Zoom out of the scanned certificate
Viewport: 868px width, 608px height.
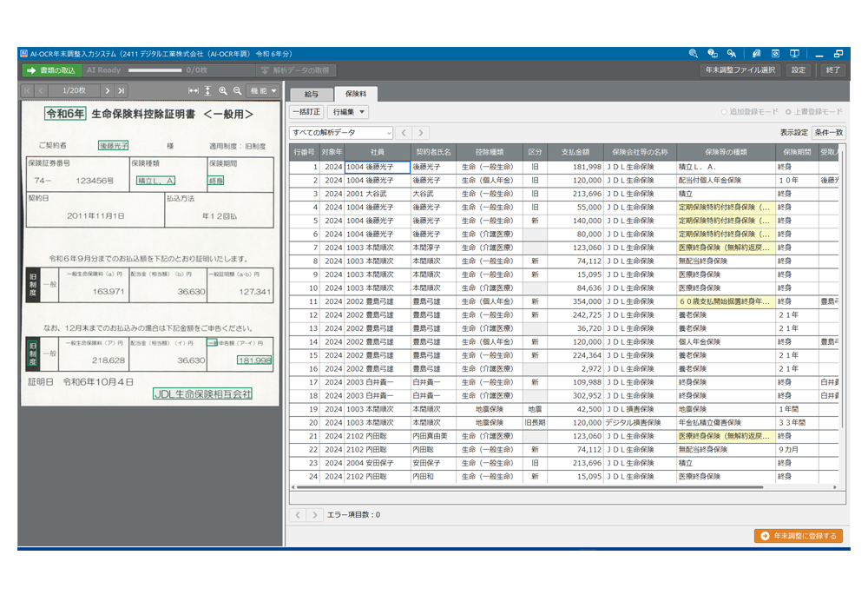click(237, 90)
